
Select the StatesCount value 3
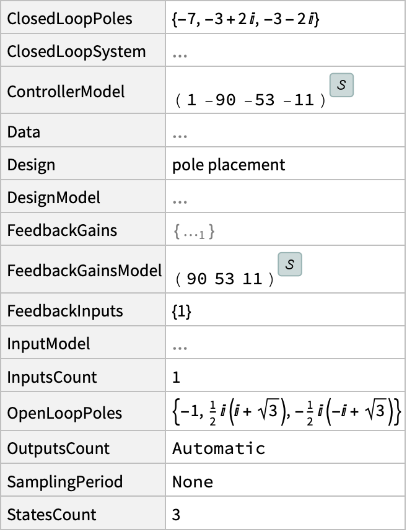[176, 515]
